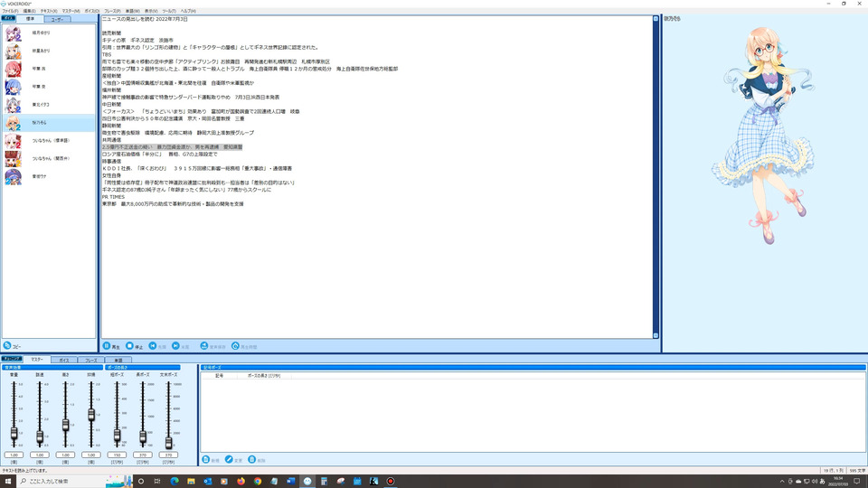Click the 再生時間 playback time icon
This screenshot has width=868, height=488.
(x=235, y=346)
